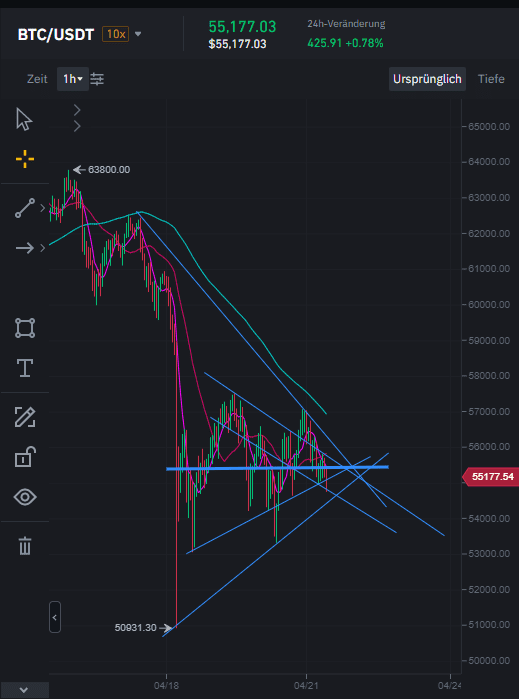Click the white $55,177.03 price
The image size is (519, 699).
point(237,44)
